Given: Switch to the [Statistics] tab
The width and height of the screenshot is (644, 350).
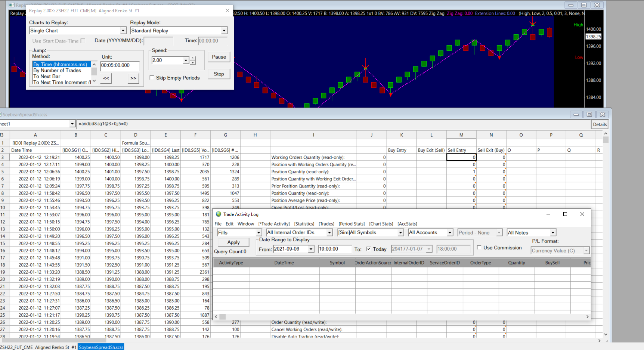Looking at the screenshot, I should pyautogui.click(x=304, y=224).
